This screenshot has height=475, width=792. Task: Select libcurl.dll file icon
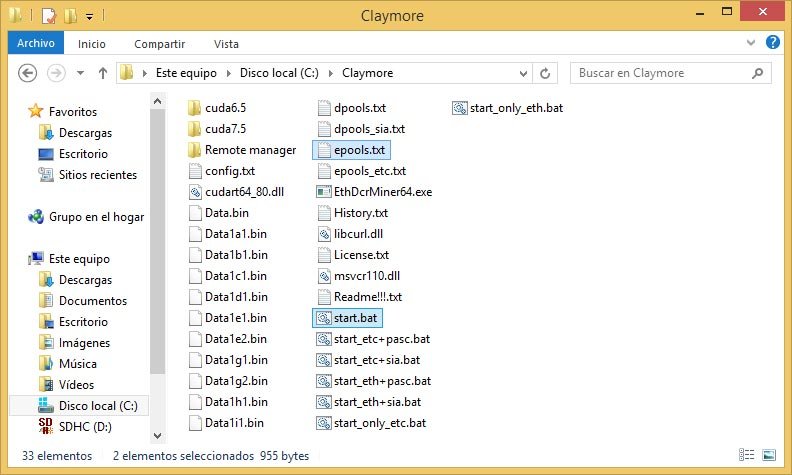(324, 234)
